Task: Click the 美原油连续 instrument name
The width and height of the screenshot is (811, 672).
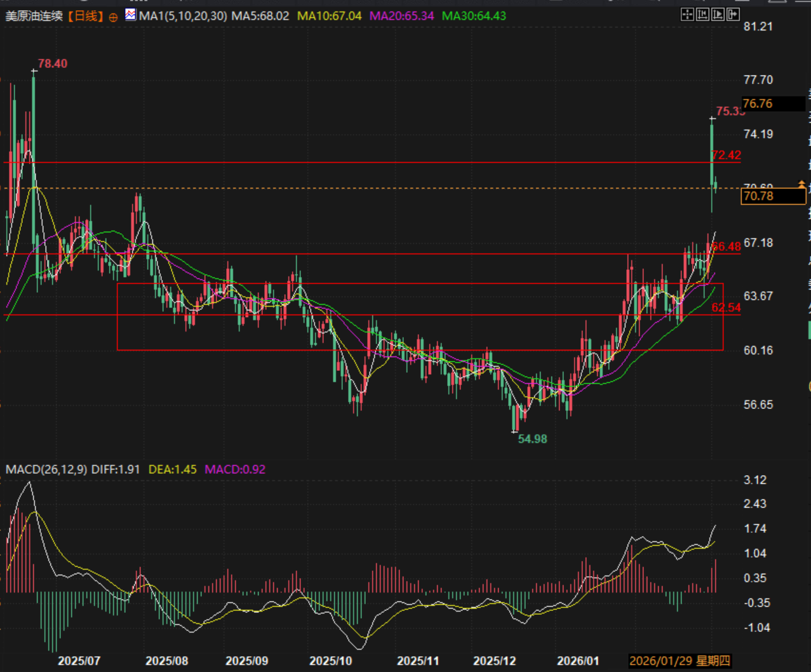Action: tap(34, 16)
